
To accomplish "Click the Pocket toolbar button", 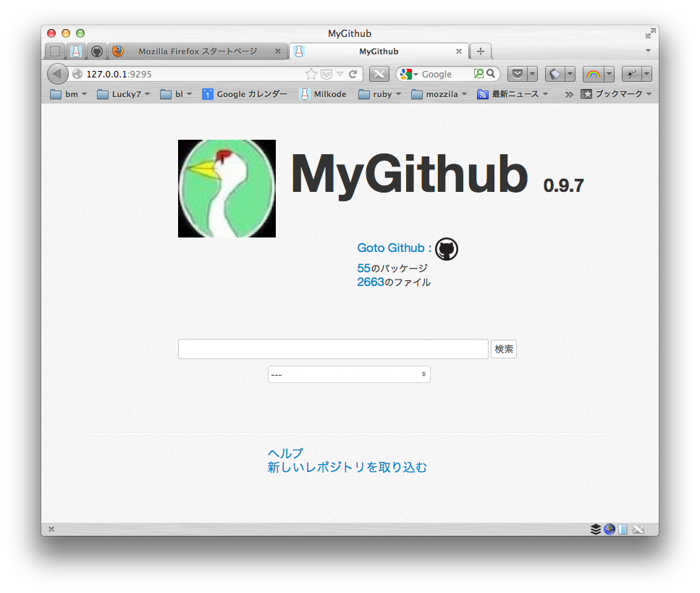I will pyautogui.click(x=518, y=74).
